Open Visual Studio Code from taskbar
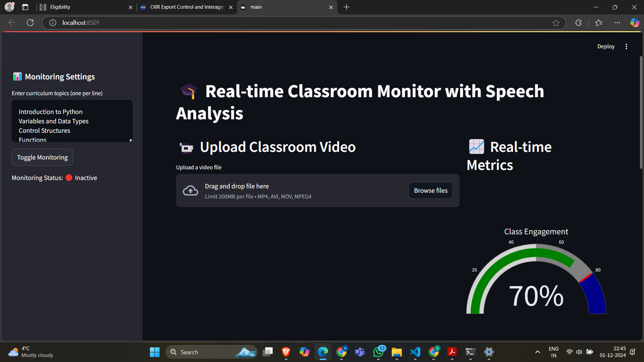The image size is (644, 362). pyautogui.click(x=415, y=352)
